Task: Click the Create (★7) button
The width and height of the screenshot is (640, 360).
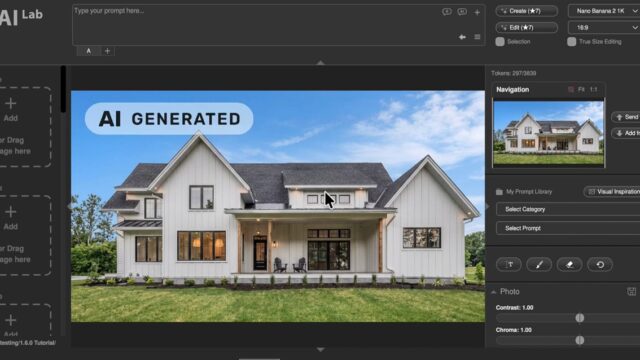Action: 527,11
